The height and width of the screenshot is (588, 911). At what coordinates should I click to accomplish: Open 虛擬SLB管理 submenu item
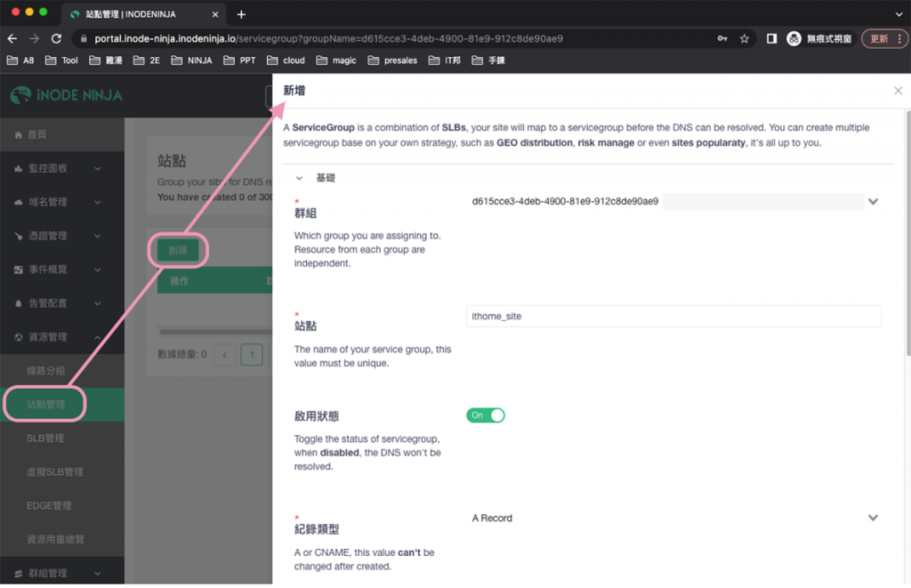tap(62, 471)
